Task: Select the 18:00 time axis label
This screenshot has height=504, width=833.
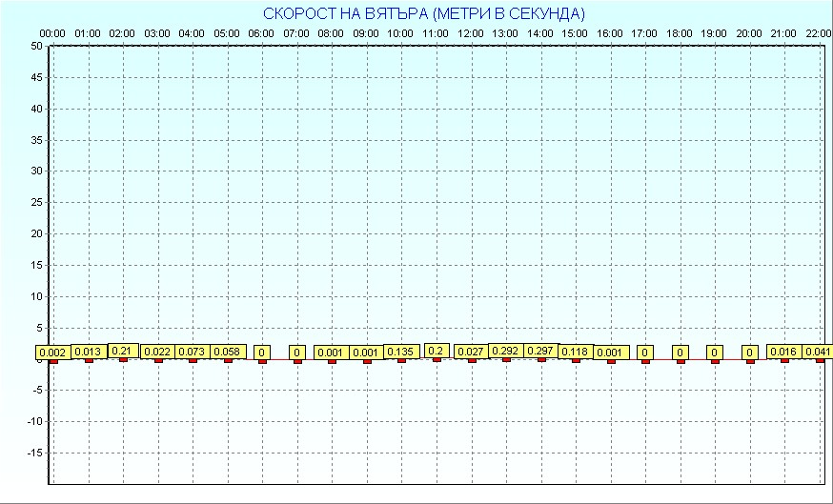Action: pyautogui.click(x=680, y=33)
